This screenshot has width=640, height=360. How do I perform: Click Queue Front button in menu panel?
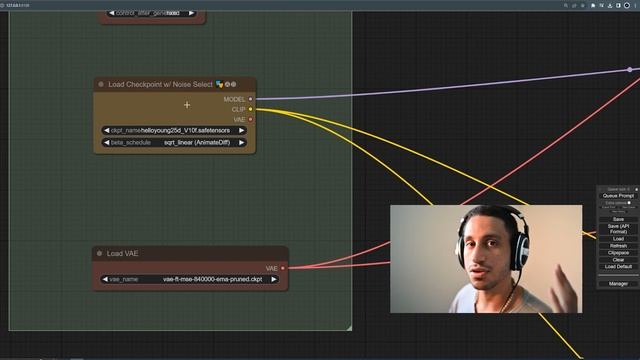(x=609, y=207)
